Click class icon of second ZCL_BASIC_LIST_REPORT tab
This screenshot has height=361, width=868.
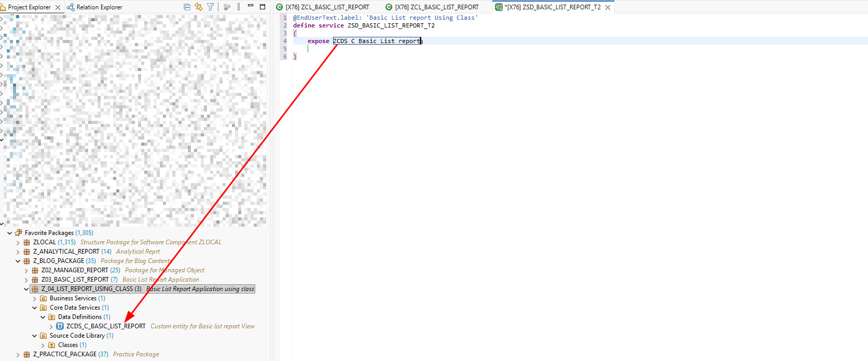pos(389,7)
